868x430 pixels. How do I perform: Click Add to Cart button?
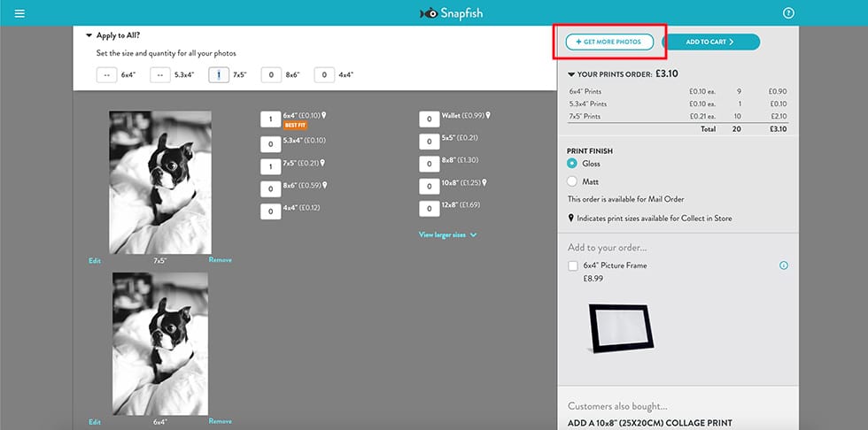click(710, 42)
